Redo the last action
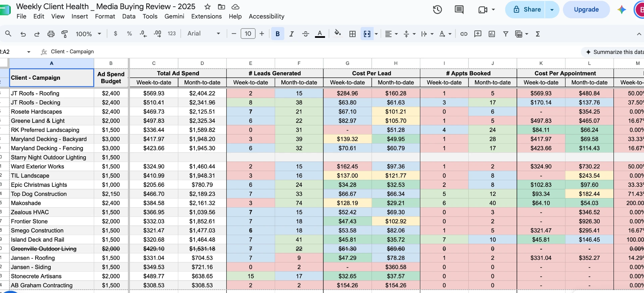644x293 pixels. click(x=37, y=34)
